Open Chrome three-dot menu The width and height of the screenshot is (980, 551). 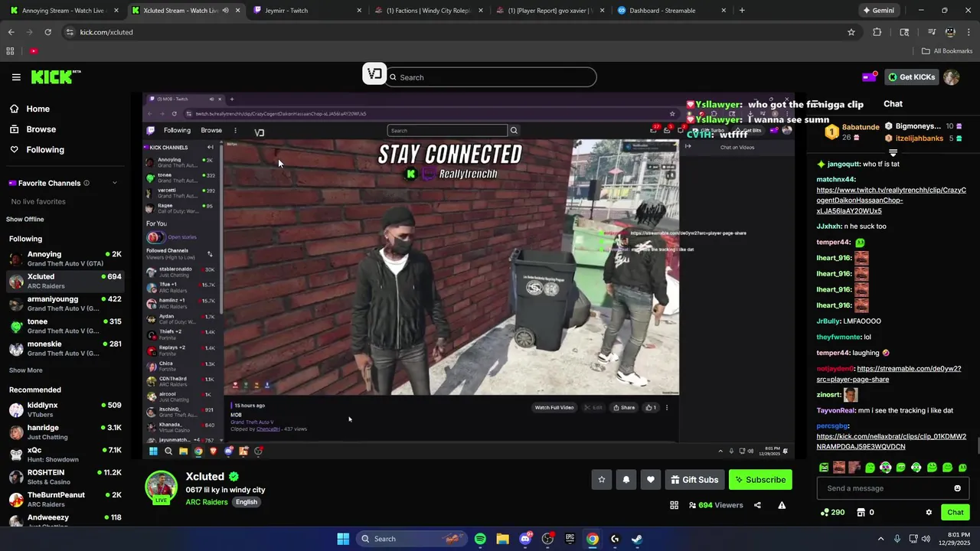click(969, 32)
